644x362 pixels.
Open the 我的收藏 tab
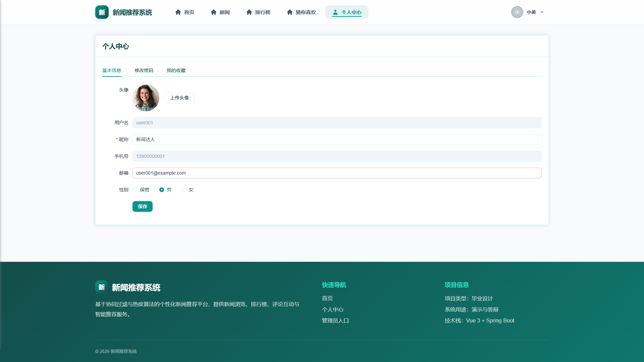pyautogui.click(x=176, y=70)
